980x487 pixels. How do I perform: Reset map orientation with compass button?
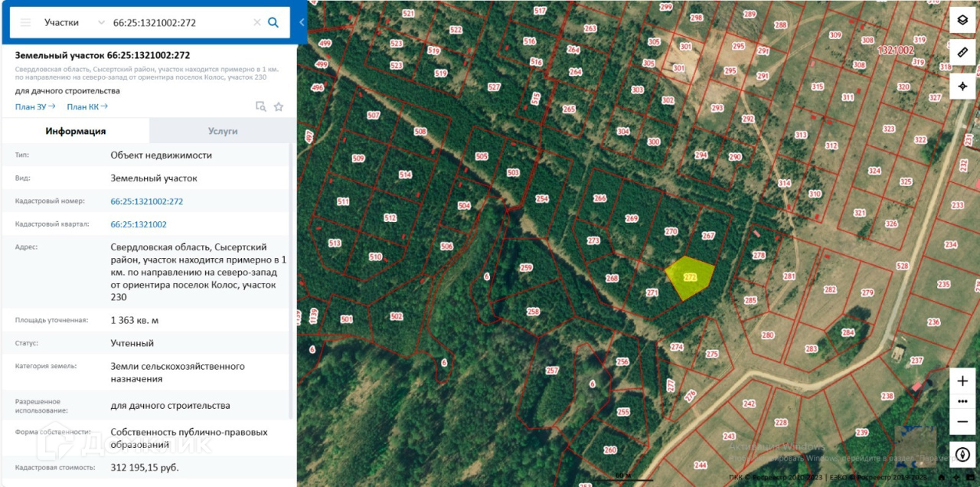coord(962,454)
